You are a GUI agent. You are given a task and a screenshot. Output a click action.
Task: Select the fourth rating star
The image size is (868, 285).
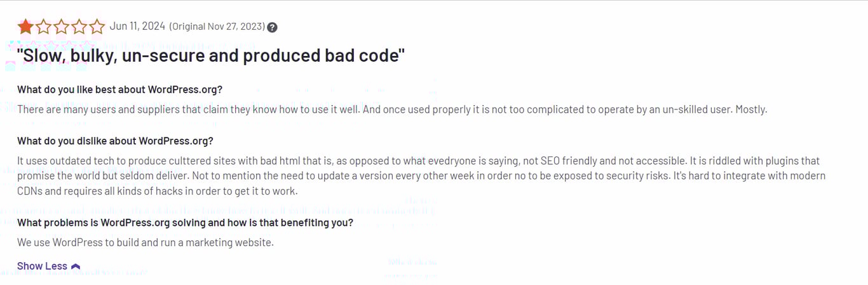pyautogui.click(x=79, y=27)
